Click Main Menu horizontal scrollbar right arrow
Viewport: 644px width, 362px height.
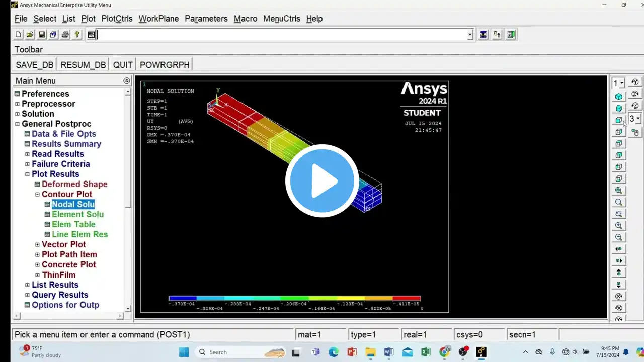click(120, 316)
